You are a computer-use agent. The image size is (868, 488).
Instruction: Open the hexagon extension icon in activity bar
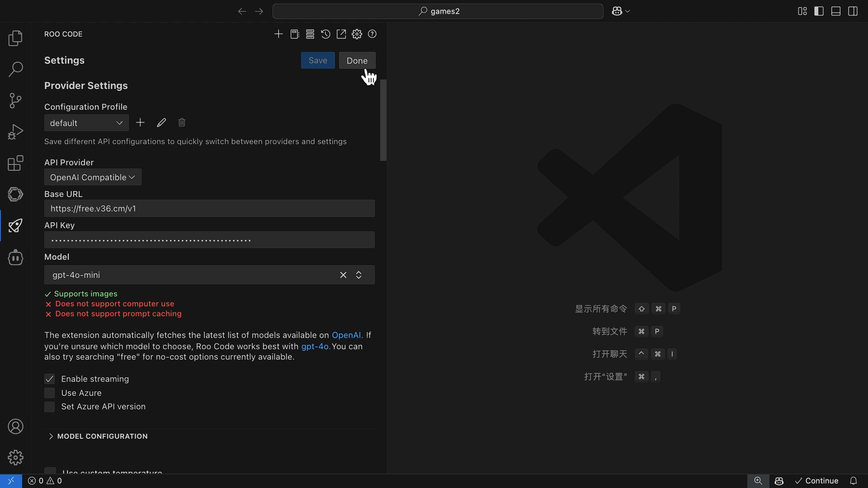click(x=15, y=194)
